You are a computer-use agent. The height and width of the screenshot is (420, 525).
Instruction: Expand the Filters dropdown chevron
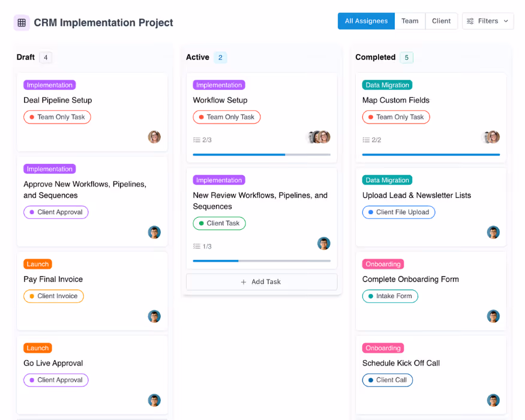[x=506, y=21]
